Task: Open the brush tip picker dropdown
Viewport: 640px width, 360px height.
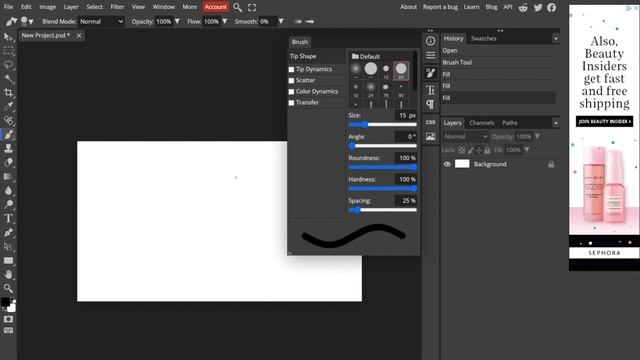Action: click(x=27, y=21)
